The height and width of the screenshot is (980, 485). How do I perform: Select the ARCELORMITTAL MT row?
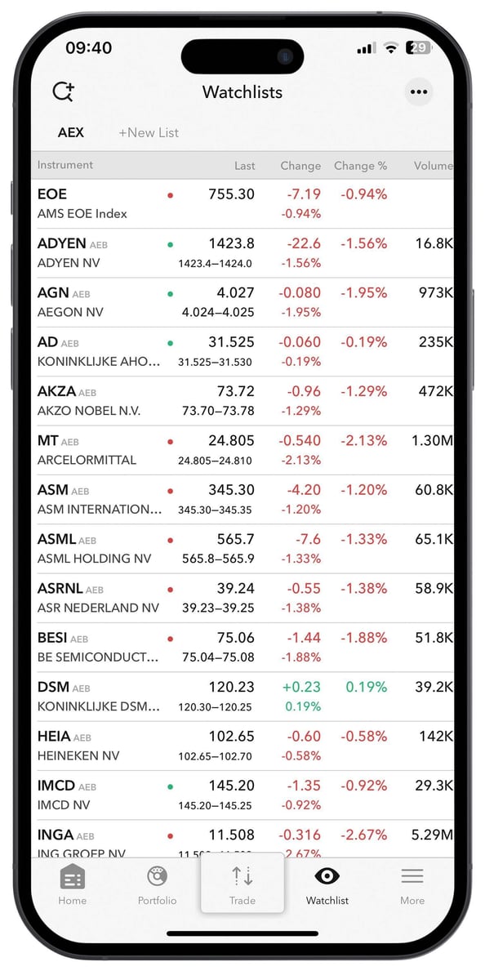[x=242, y=450]
